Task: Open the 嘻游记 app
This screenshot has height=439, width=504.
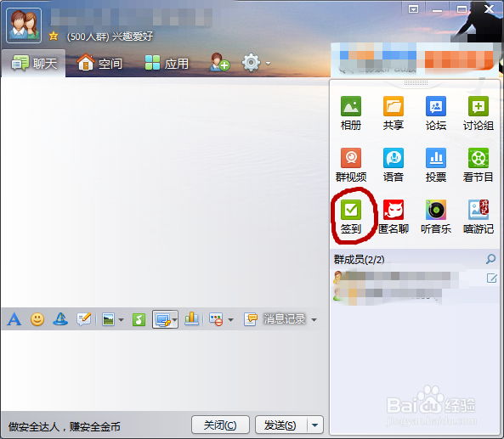Action: coord(478,217)
